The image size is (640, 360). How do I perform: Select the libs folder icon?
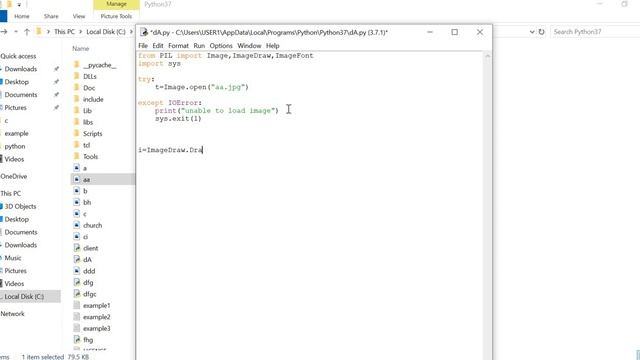pyautogui.click(x=76, y=122)
